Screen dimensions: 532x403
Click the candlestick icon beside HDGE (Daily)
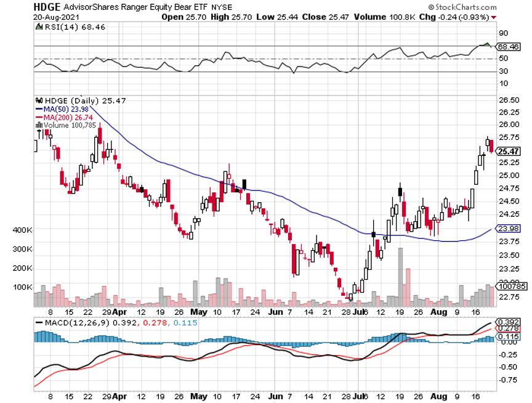(39, 100)
